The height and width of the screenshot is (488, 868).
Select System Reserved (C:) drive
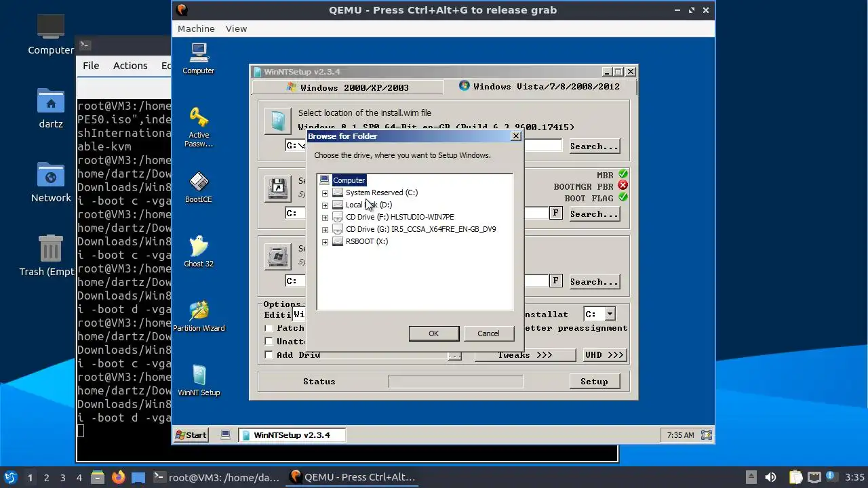click(382, 192)
